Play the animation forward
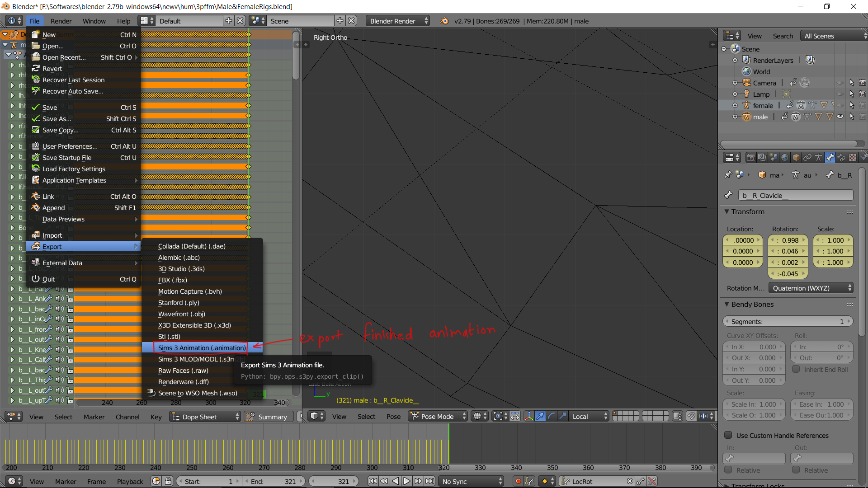Viewport: 868px width, 488px height. coord(407,482)
